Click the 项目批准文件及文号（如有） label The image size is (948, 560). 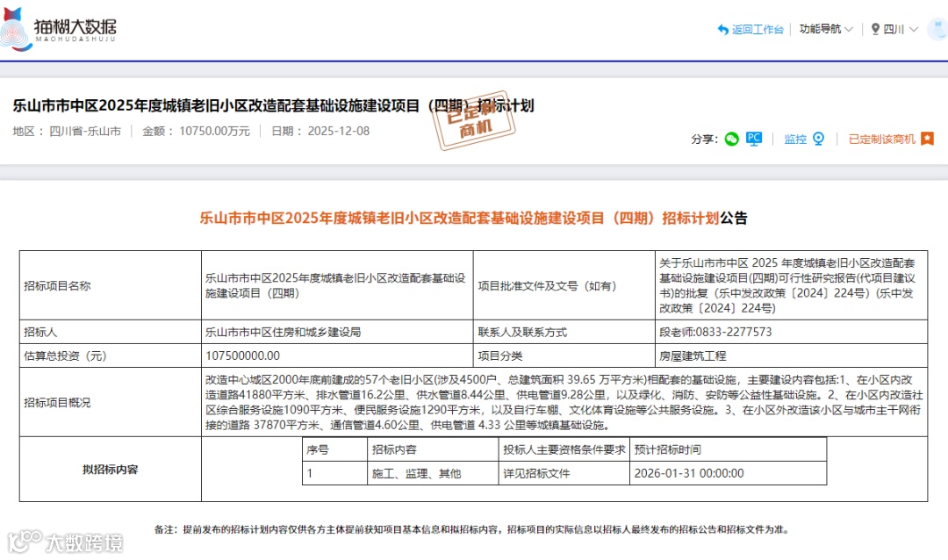[547, 285]
